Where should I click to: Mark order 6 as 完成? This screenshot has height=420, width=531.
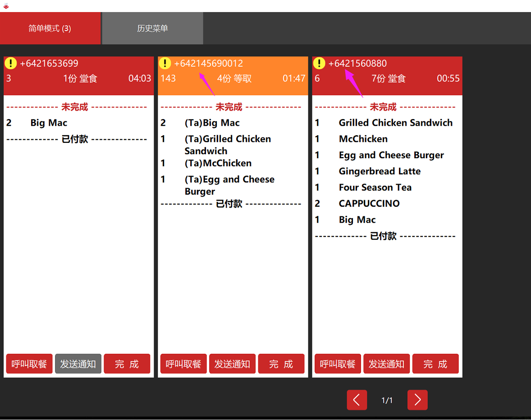[x=435, y=364]
